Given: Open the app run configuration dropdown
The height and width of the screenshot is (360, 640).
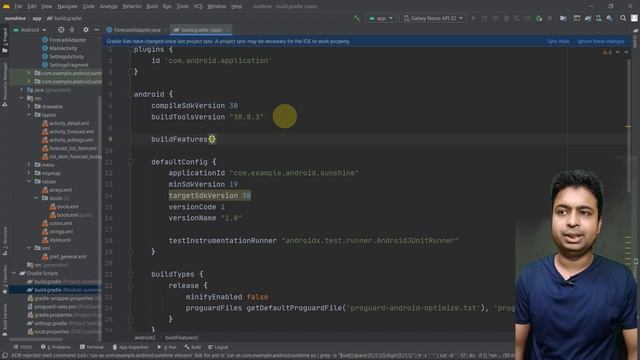Looking at the screenshot, I should [380, 18].
